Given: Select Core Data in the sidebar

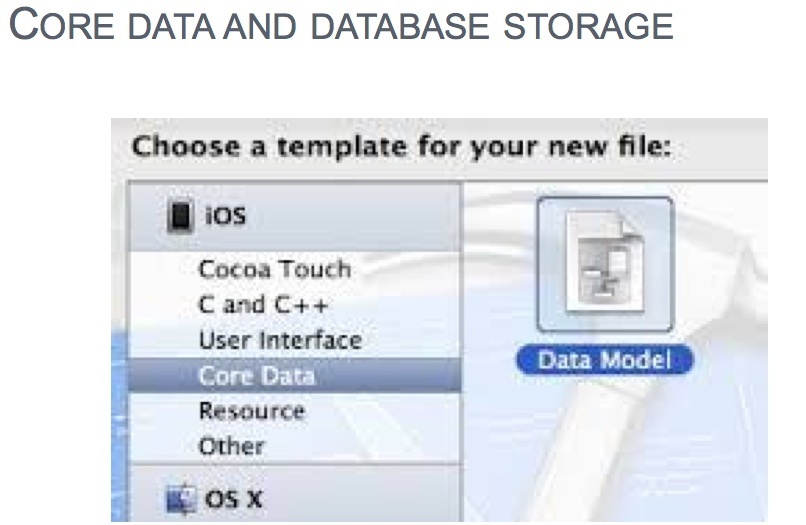Looking at the screenshot, I should [256, 376].
